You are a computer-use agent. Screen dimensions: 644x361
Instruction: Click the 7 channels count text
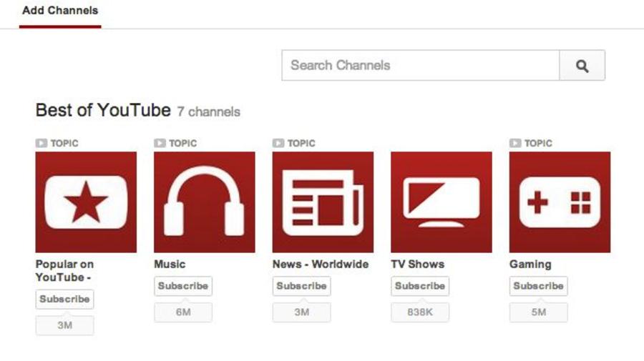click(x=209, y=112)
